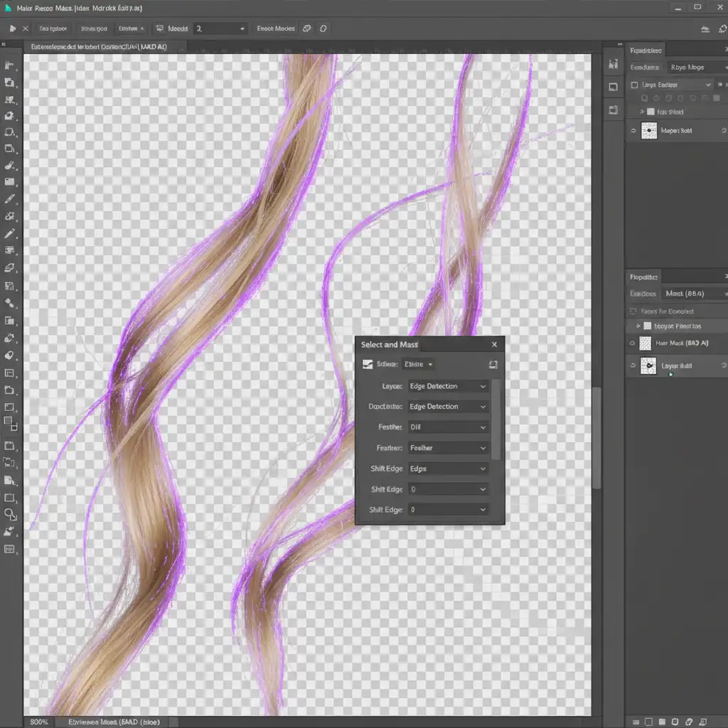Close the Select and Mask dialog
Image resolution: width=728 pixels, height=728 pixels.
click(494, 345)
